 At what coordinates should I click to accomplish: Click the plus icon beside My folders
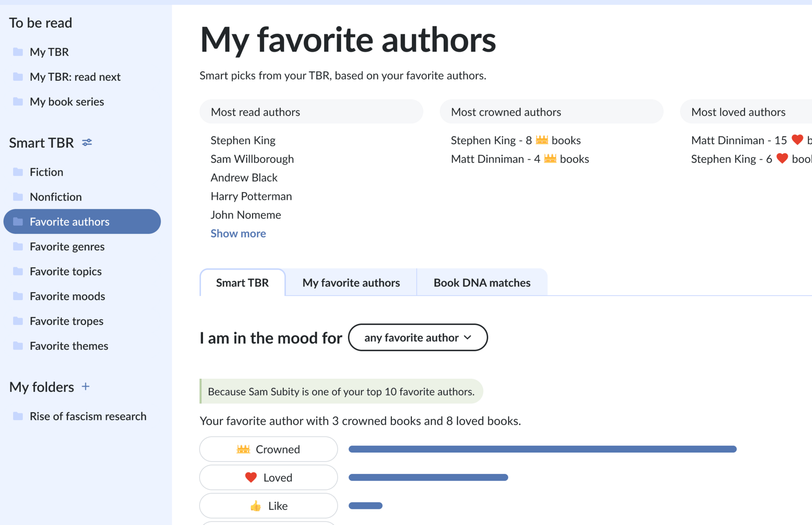[x=85, y=386]
